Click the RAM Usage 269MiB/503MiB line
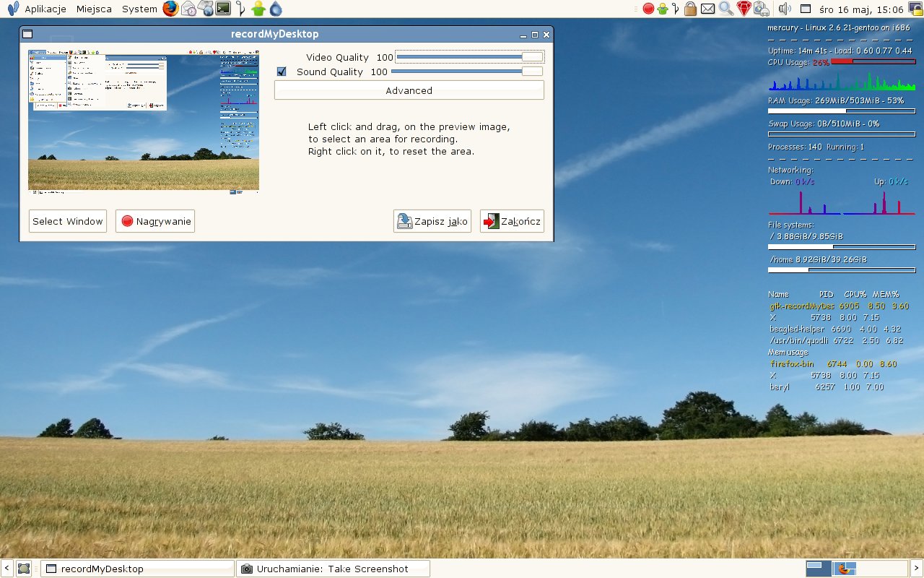Image resolution: width=924 pixels, height=578 pixels. [x=836, y=100]
